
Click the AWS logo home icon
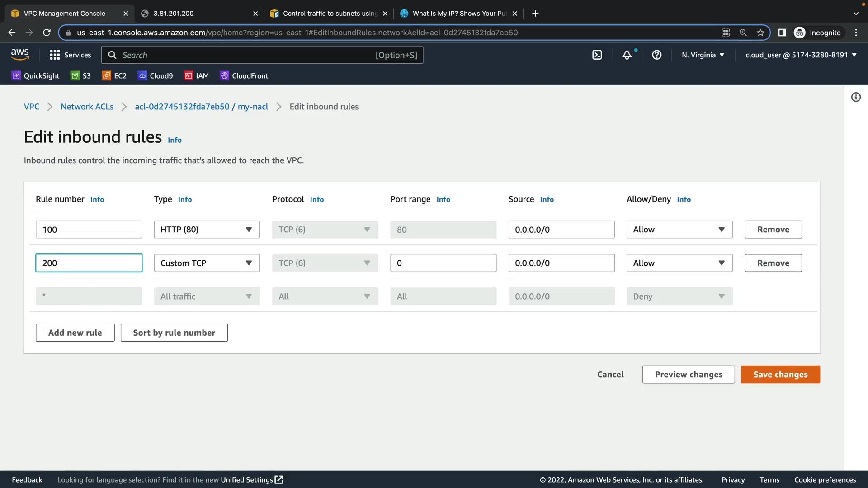[20, 55]
